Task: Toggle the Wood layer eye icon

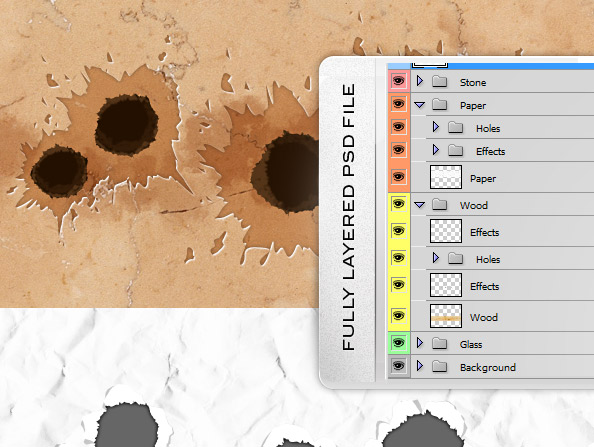Action: 399,316
